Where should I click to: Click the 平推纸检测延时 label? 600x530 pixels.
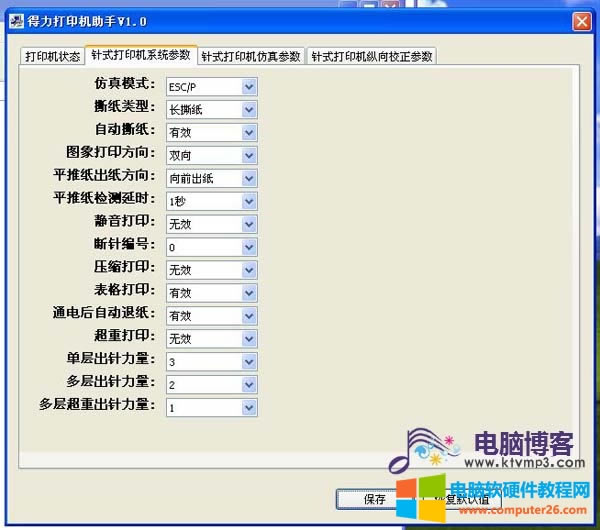coord(104,198)
